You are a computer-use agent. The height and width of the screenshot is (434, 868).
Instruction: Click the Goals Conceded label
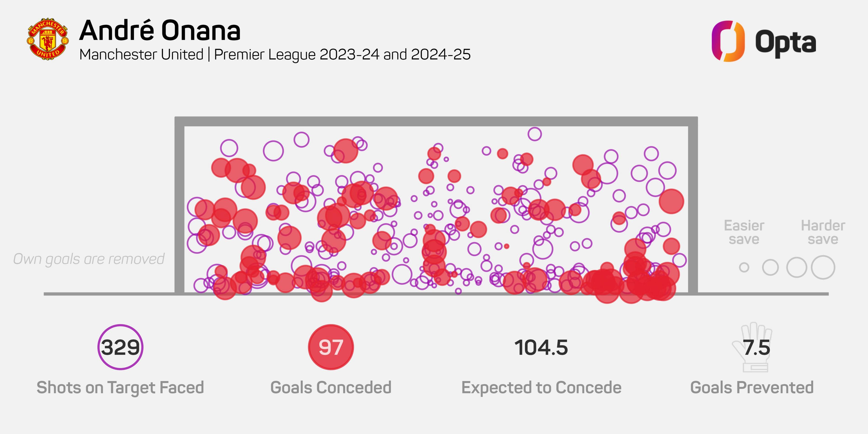(x=331, y=387)
